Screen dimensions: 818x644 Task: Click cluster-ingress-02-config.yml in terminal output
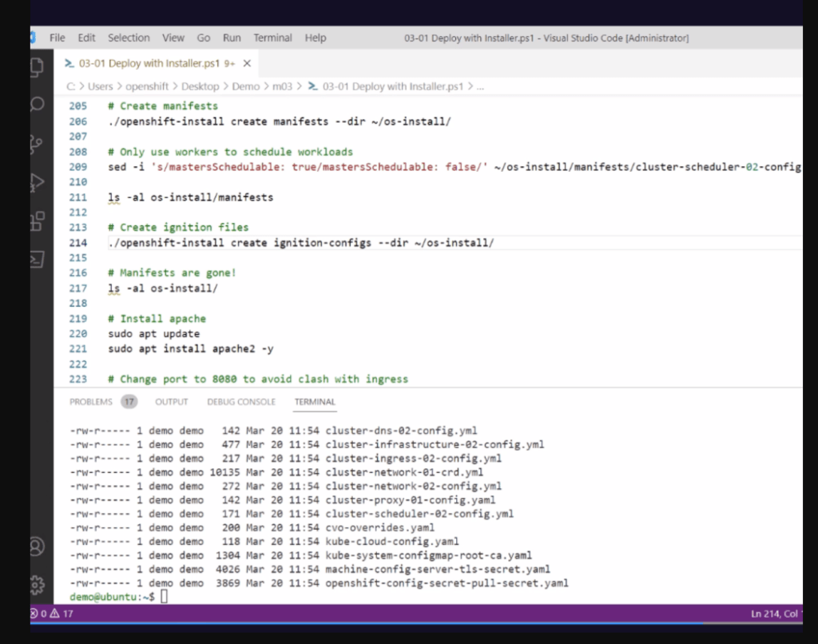pyautogui.click(x=413, y=458)
